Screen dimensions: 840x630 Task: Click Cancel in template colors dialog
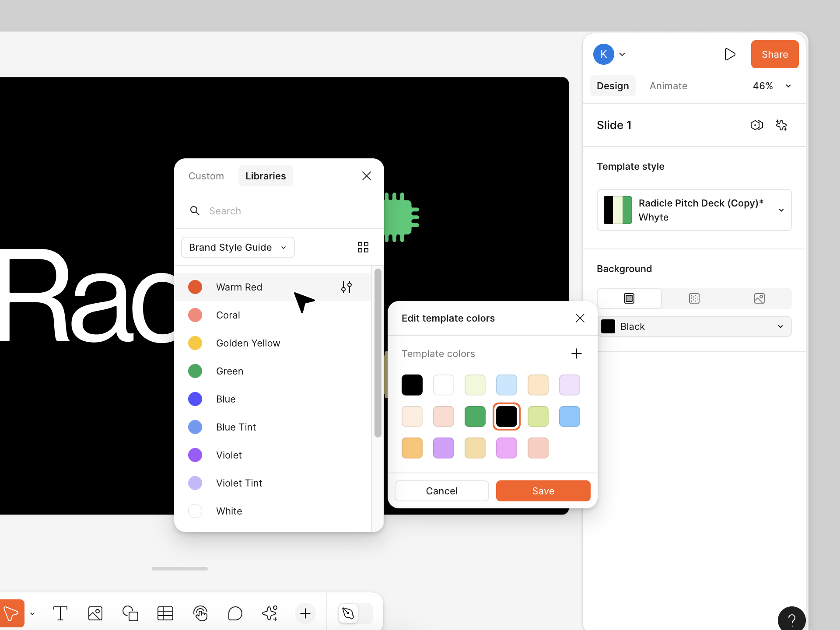tap(442, 491)
